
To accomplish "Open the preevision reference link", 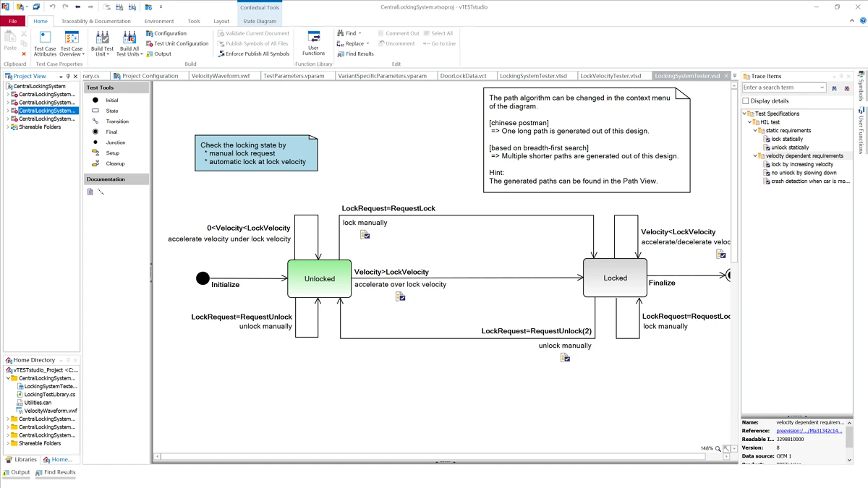I will tap(809, 431).
